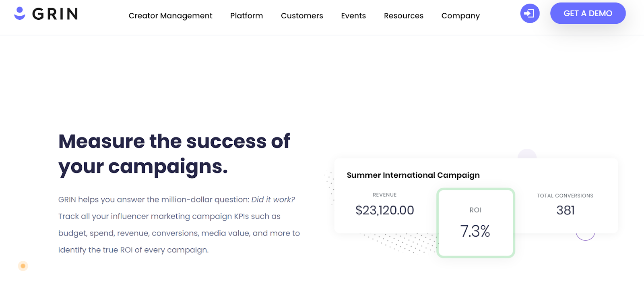Expand the Resources navigation menu

403,16
